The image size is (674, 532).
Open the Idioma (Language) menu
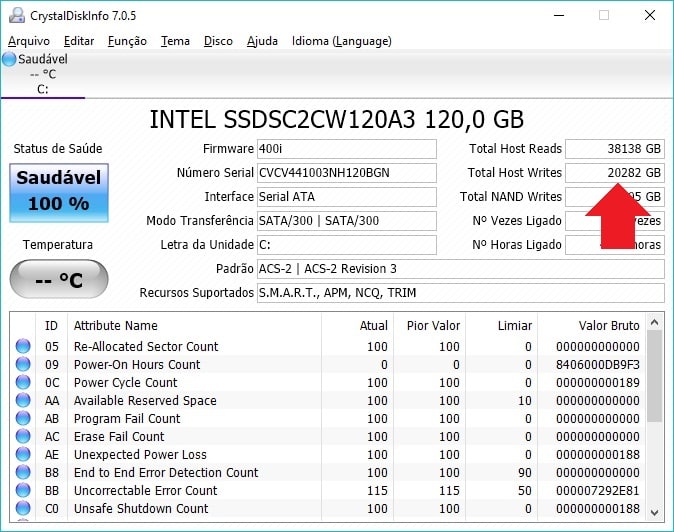342,41
